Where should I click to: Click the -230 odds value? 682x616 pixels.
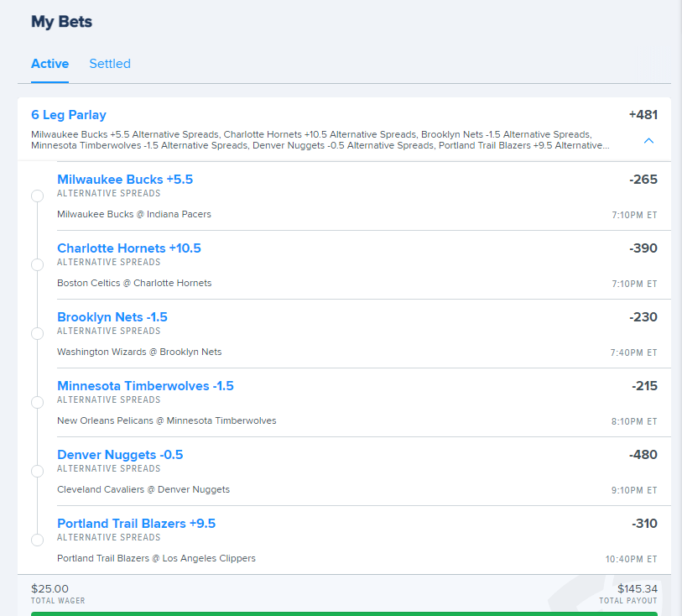coord(643,316)
